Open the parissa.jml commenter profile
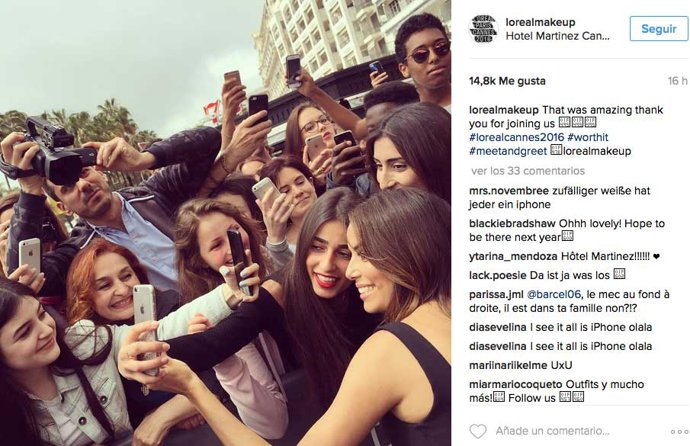 [496, 294]
